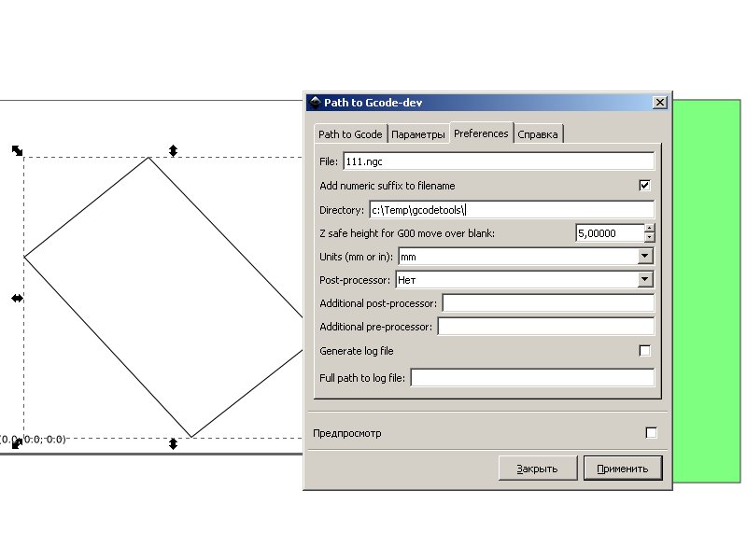The width and height of the screenshot is (747, 560).
Task: Toggle Add numeric suffix to filename checkbox
Action: click(x=644, y=185)
